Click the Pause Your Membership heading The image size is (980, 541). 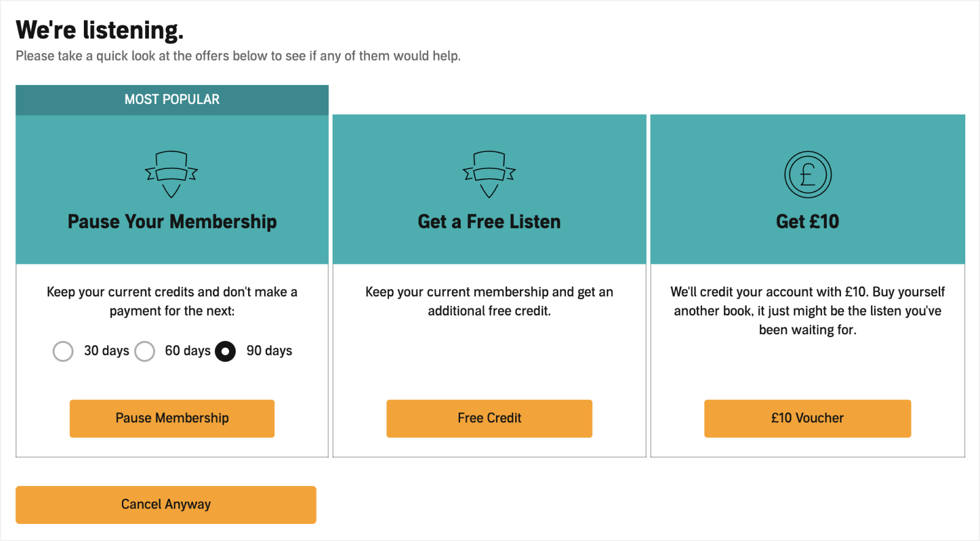point(172,222)
